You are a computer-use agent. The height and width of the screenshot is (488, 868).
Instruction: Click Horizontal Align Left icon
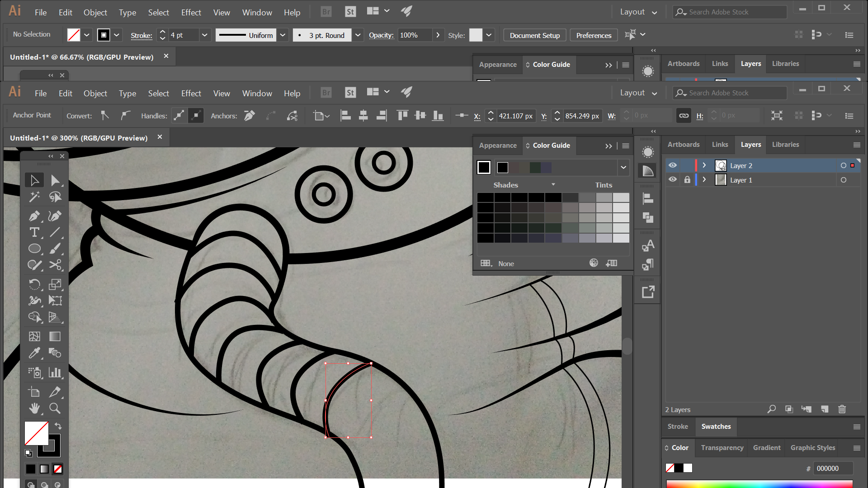point(345,116)
